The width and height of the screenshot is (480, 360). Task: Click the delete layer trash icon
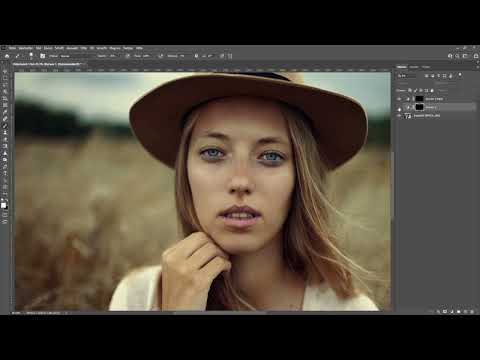tap(472, 312)
